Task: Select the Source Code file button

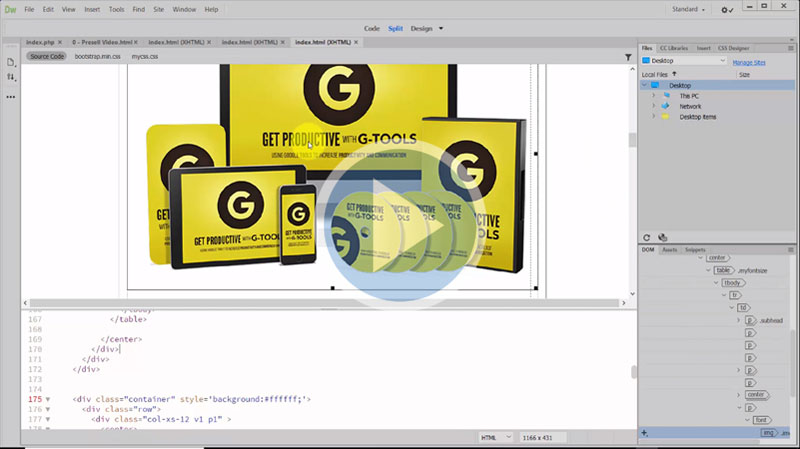Action: coord(47,57)
